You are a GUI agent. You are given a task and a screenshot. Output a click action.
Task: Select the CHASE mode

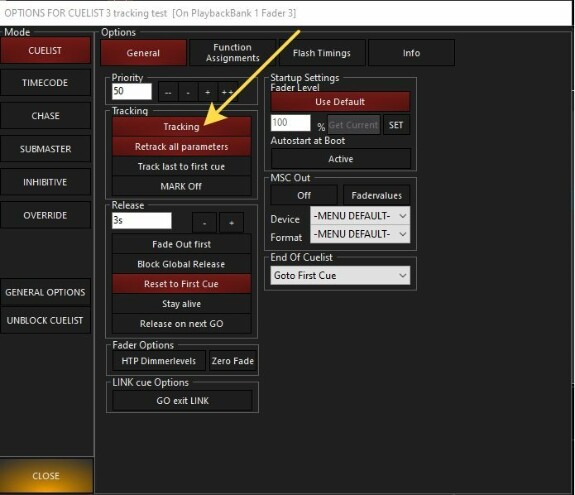45,116
